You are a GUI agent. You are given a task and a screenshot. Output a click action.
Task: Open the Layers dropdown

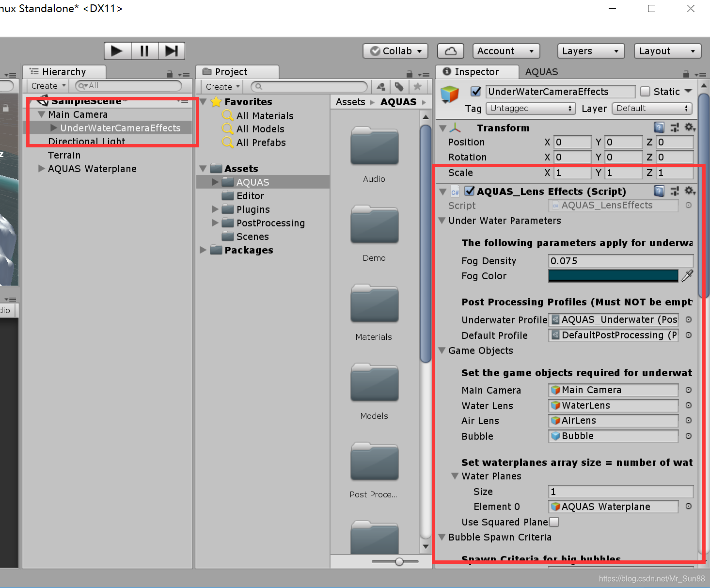pyautogui.click(x=591, y=51)
